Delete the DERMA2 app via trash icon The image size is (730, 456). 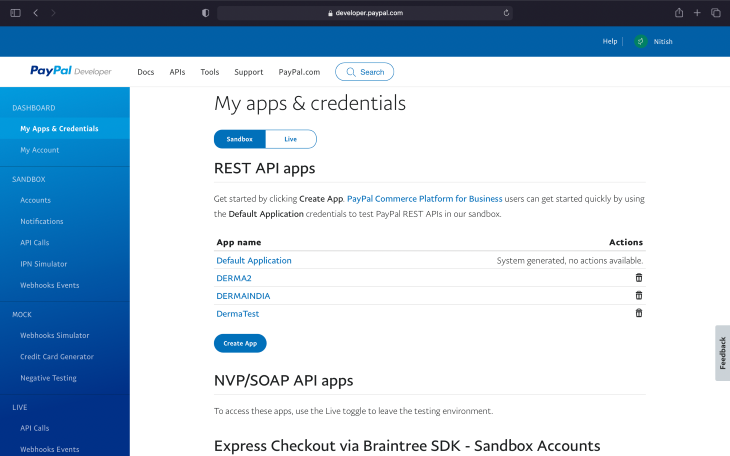(639, 278)
